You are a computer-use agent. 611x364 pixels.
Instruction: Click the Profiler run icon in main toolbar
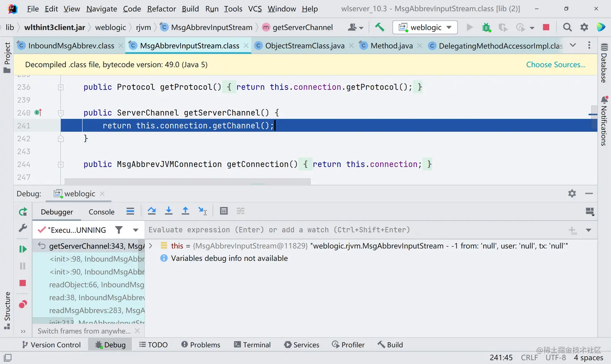(520, 27)
